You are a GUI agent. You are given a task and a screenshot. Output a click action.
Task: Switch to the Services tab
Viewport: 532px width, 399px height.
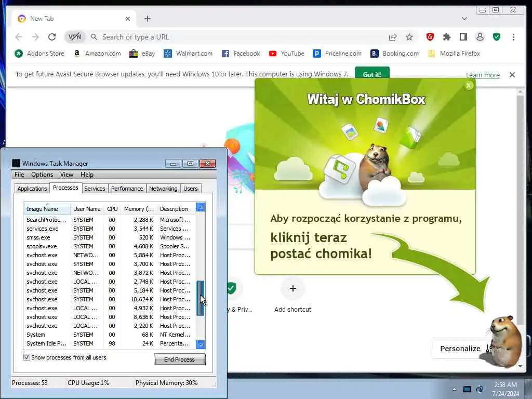click(x=95, y=189)
